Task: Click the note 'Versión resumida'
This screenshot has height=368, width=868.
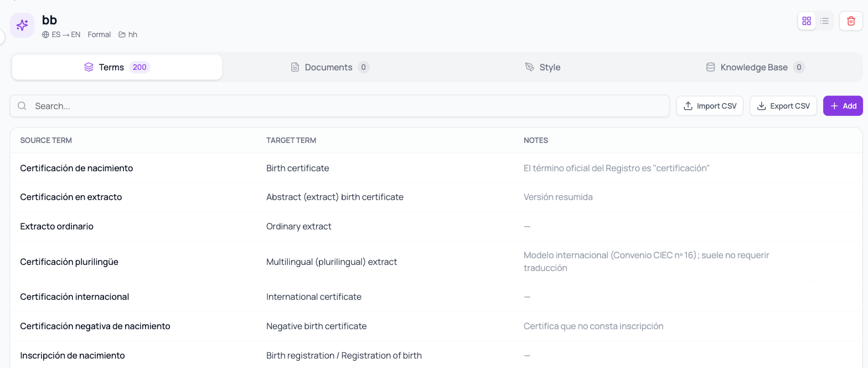Action: pos(558,197)
